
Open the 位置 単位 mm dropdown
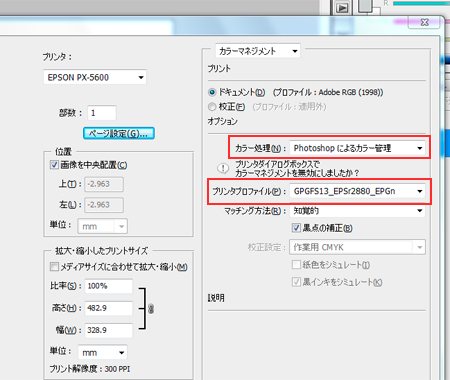[103, 226]
